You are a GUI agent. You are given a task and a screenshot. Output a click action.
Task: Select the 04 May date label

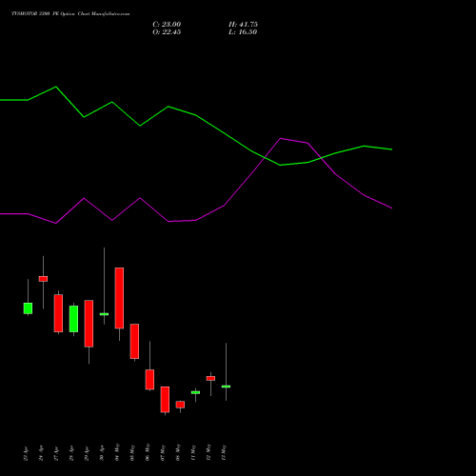click(117, 452)
